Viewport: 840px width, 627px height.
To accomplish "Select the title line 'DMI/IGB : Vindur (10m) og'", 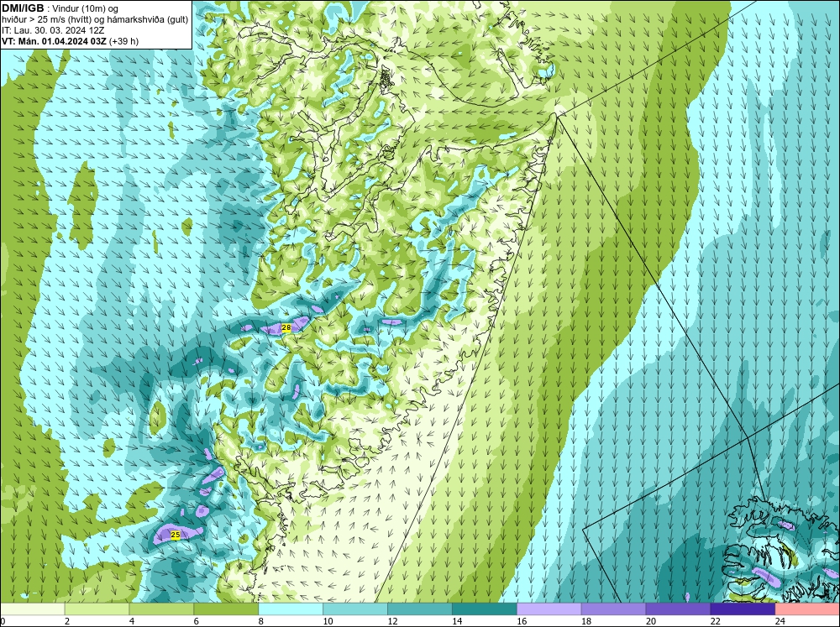I will [x=60, y=8].
